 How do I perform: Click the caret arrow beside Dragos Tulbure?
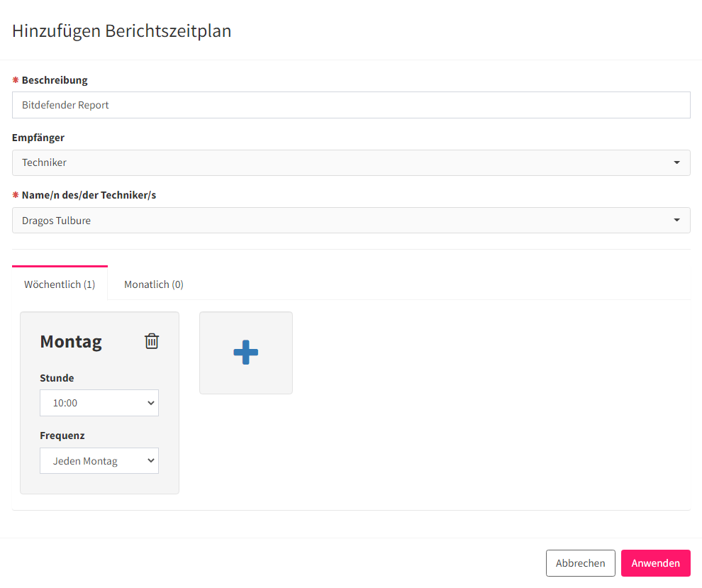(676, 220)
